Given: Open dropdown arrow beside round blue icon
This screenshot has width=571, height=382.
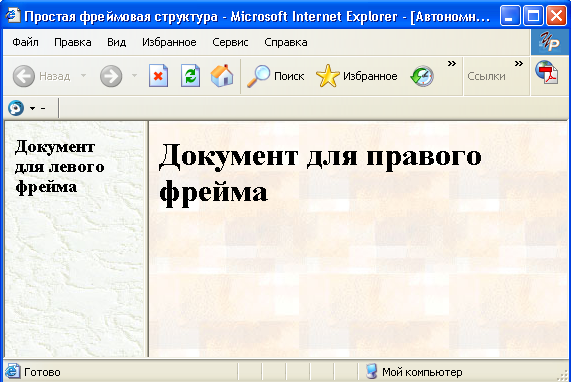Looking at the screenshot, I should click(x=32, y=109).
